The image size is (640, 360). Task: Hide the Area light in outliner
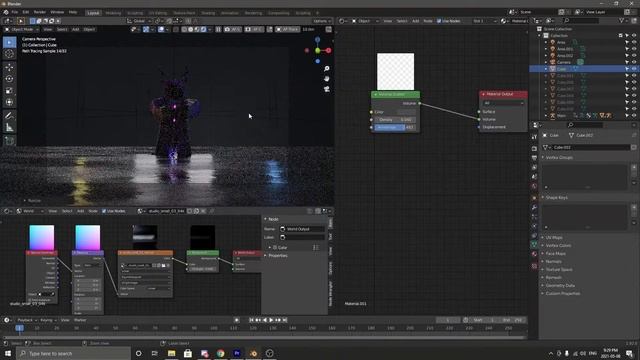[634, 42]
